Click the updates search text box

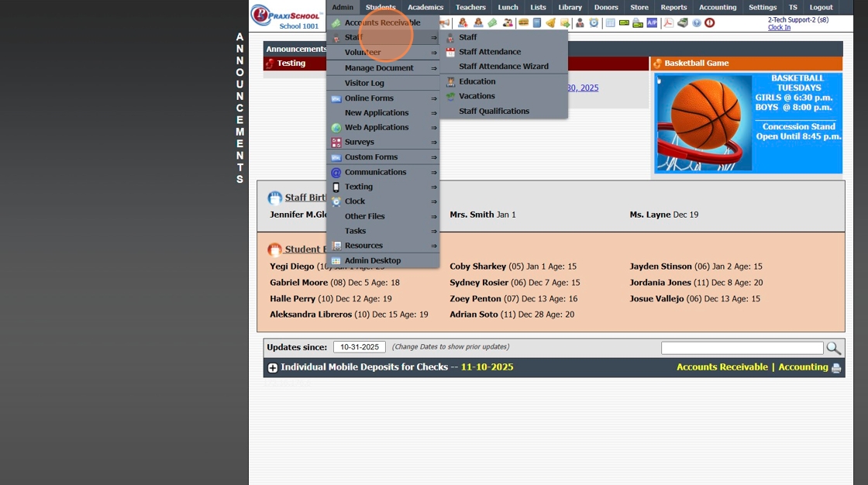point(742,348)
